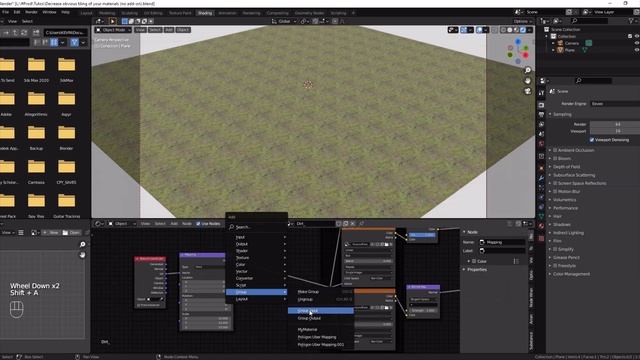
Task: Click the file browser filter funnel icon
Action: tap(74, 42)
